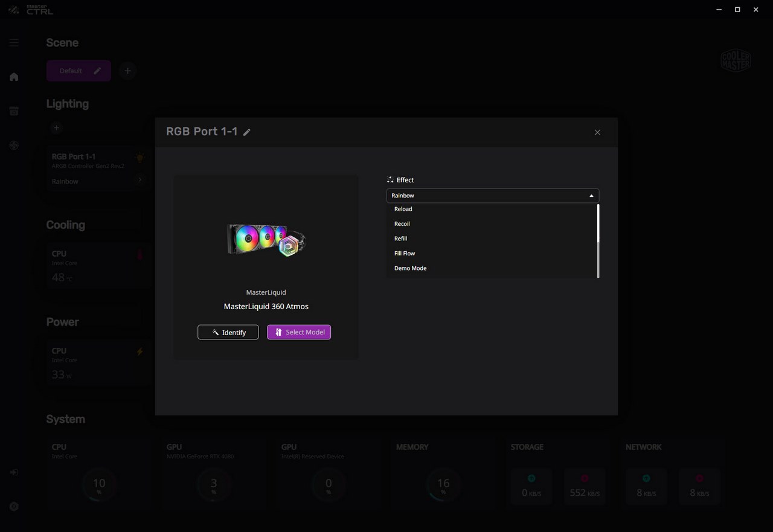Viewport: 773px width, 532px height.
Task: Click the MasterLiquid 360 Atmos model name
Action: coord(266,306)
